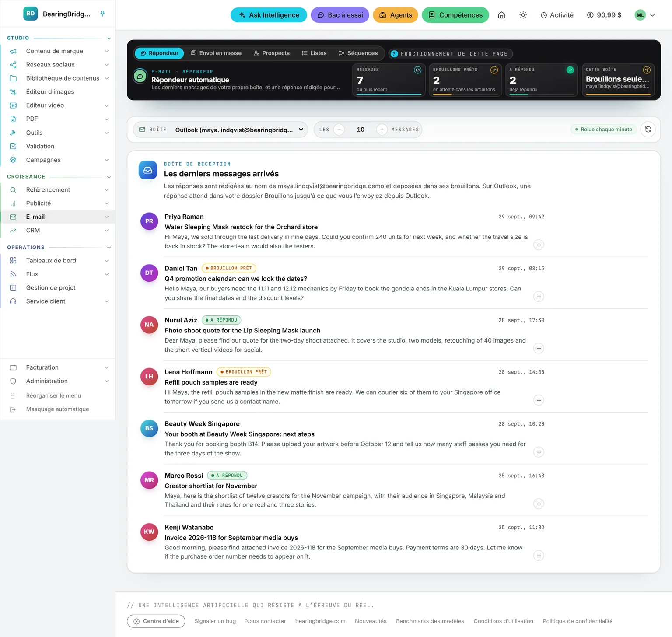Switch to the Prospects tab
The image size is (672, 637).
coord(271,53)
